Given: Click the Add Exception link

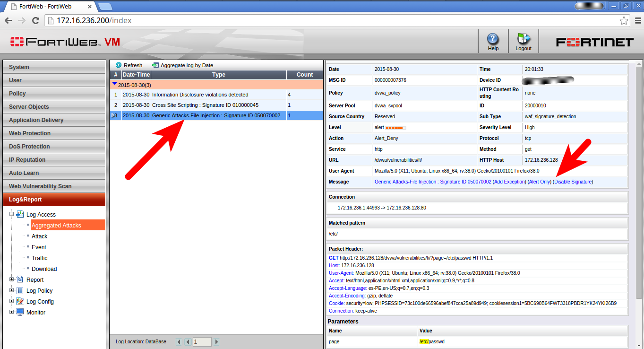Looking at the screenshot, I should point(509,182).
